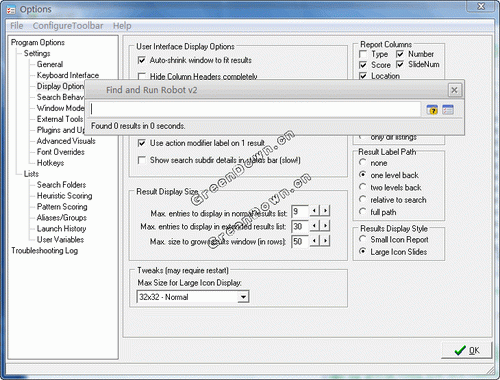Close the Options window

pyautogui.click(x=481, y=6)
